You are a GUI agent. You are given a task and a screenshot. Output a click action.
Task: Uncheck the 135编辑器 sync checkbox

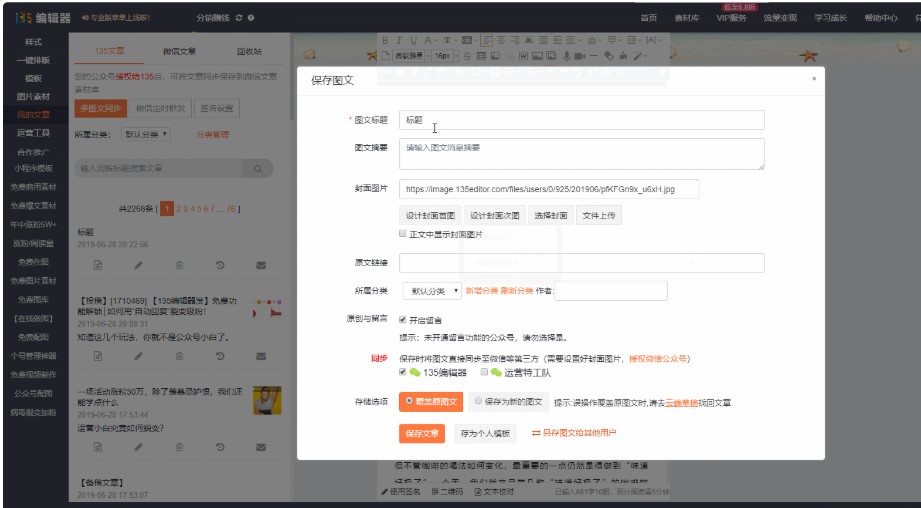click(403, 372)
